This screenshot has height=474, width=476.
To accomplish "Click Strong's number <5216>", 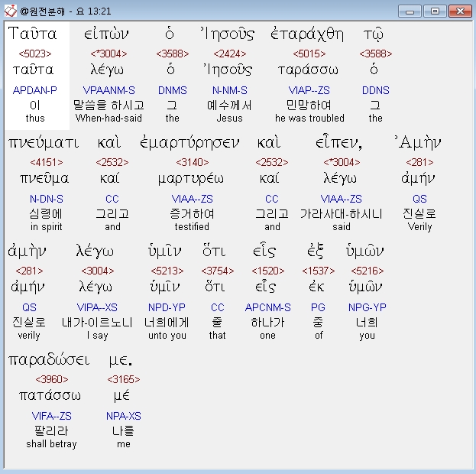I will [368, 271].
